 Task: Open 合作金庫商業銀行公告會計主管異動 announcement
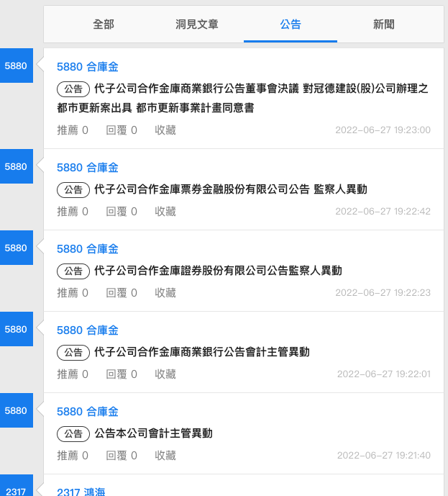pos(202,352)
